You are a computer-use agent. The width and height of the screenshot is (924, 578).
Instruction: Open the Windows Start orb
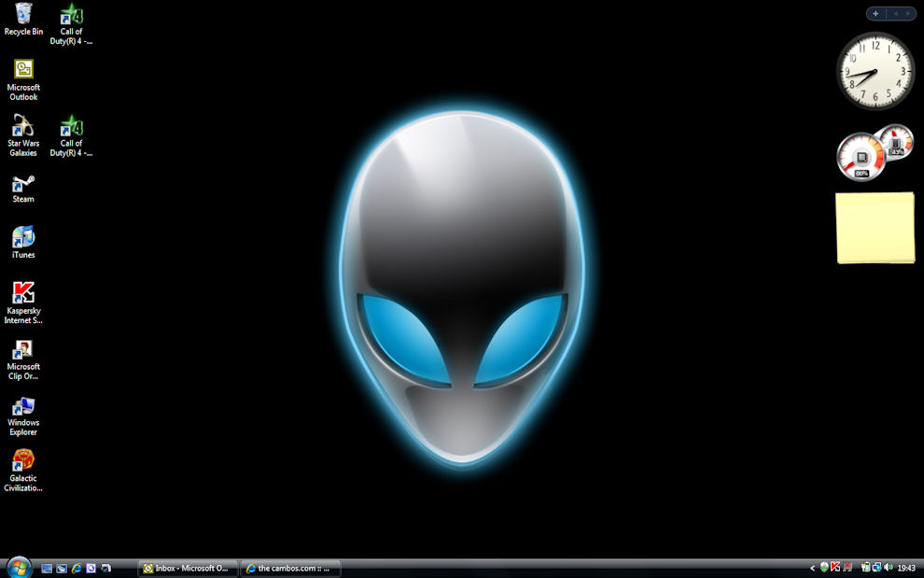[19, 568]
